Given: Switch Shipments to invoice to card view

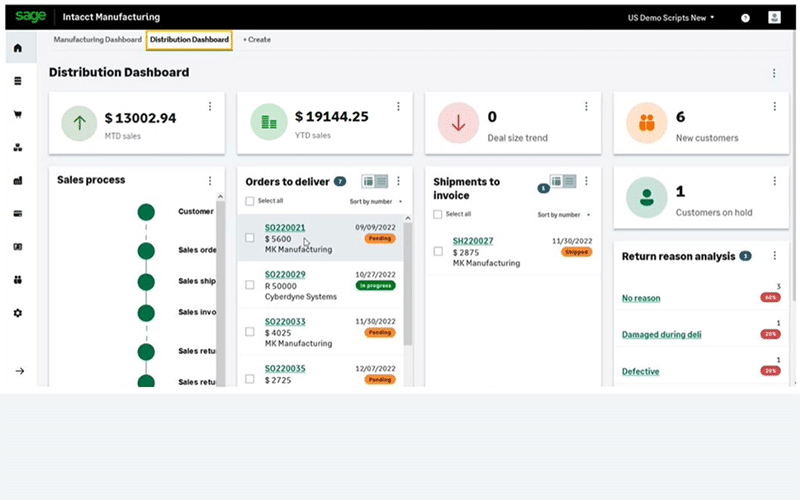Looking at the screenshot, I should click(x=556, y=181).
